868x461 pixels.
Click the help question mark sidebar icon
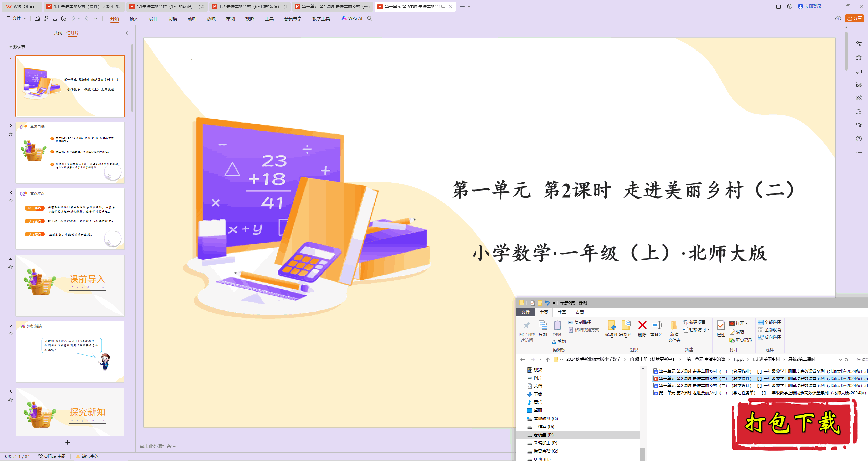[x=859, y=139]
